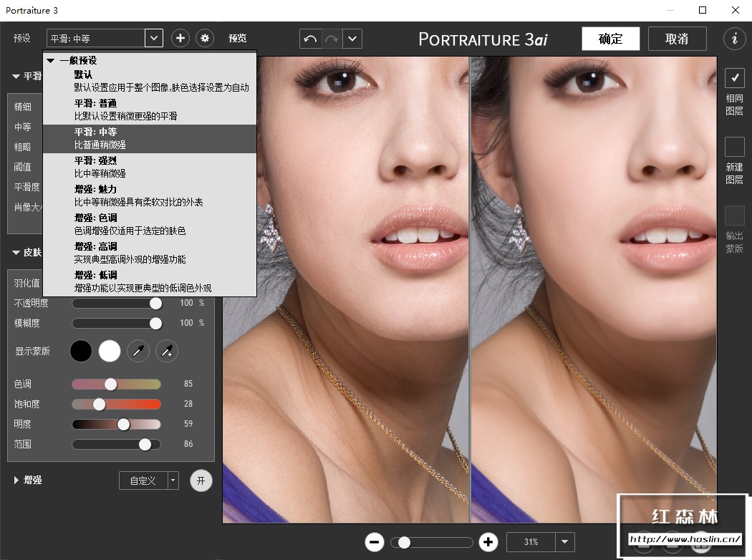The height and width of the screenshot is (560, 752).
Task: Toggle the 增强 开 switch
Action: pos(201,481)
